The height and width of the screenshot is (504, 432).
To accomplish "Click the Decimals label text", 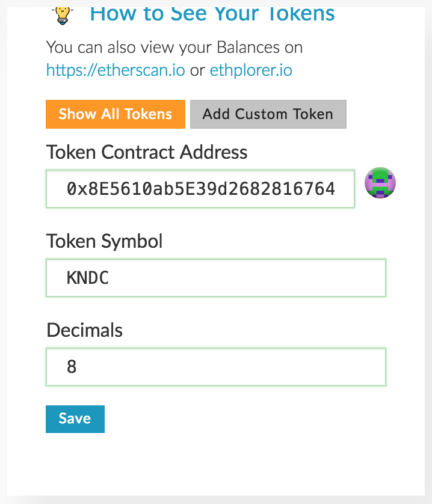I will point(85,330).
